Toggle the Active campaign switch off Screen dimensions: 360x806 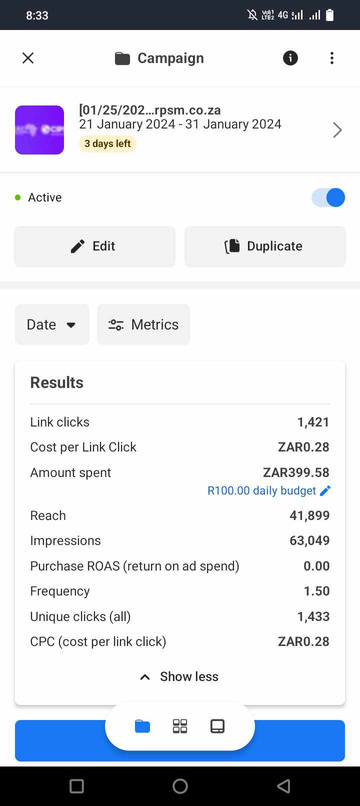tap(328, 197)
